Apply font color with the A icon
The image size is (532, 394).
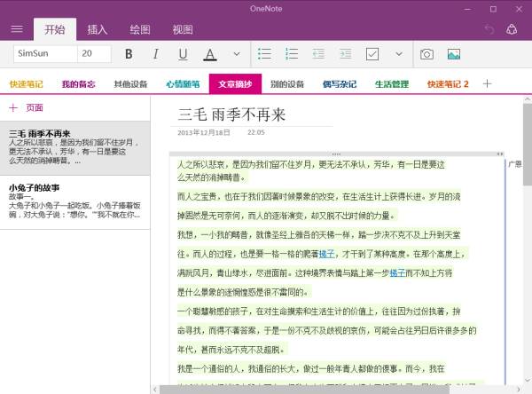click(x=210, y=54)
